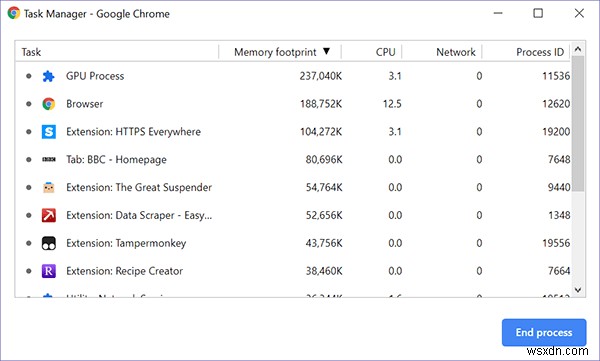Select Extension: The Great Suspender row

293,187
